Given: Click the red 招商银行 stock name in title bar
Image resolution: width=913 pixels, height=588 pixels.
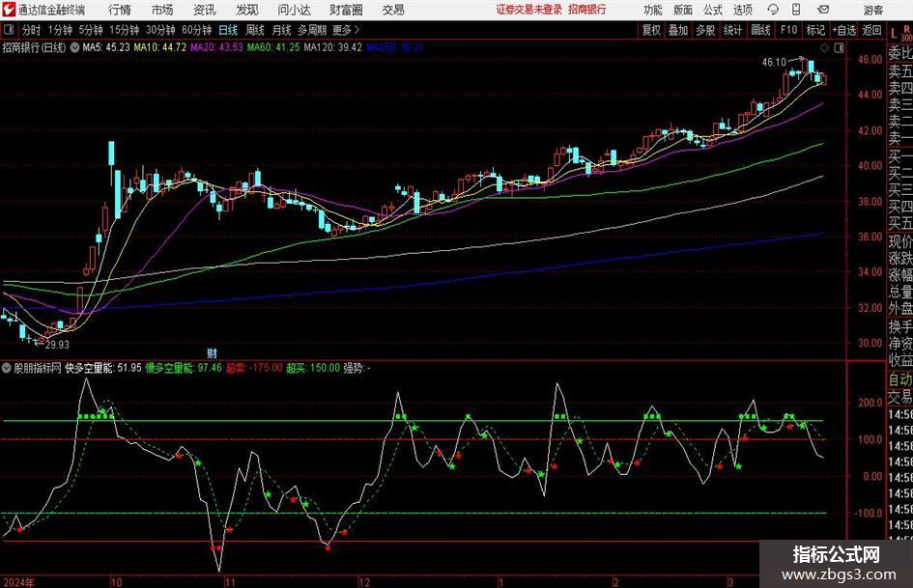Looking at the screenshot, I should pos(586,10).
